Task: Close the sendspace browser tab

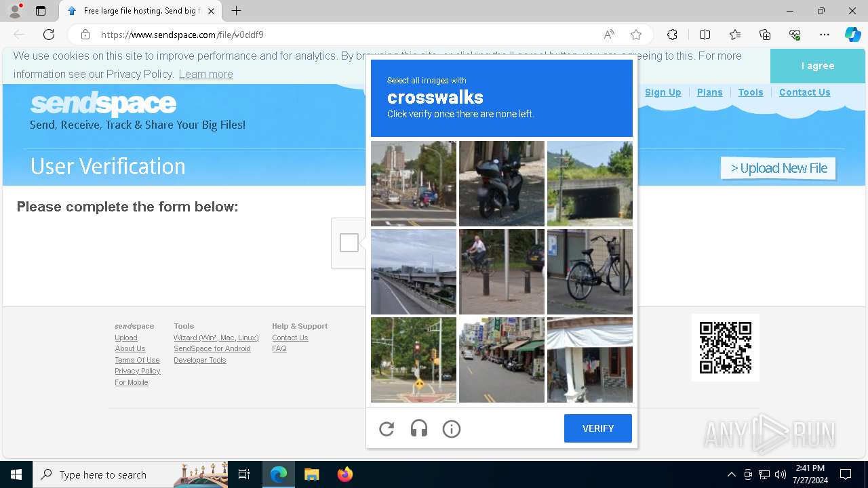Action: [x=212, y=11]
